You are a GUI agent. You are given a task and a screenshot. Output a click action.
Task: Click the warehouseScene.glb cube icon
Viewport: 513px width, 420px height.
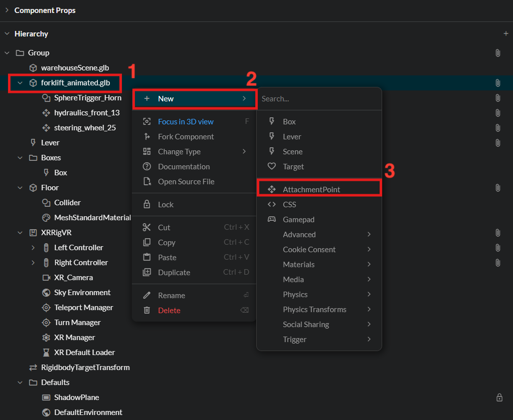click(x=32, y=67)
